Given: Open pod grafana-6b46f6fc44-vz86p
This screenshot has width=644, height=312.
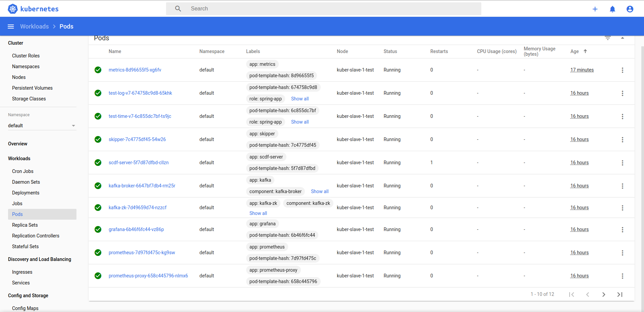Looking at the screenshot, I should [x=136, y=229].
